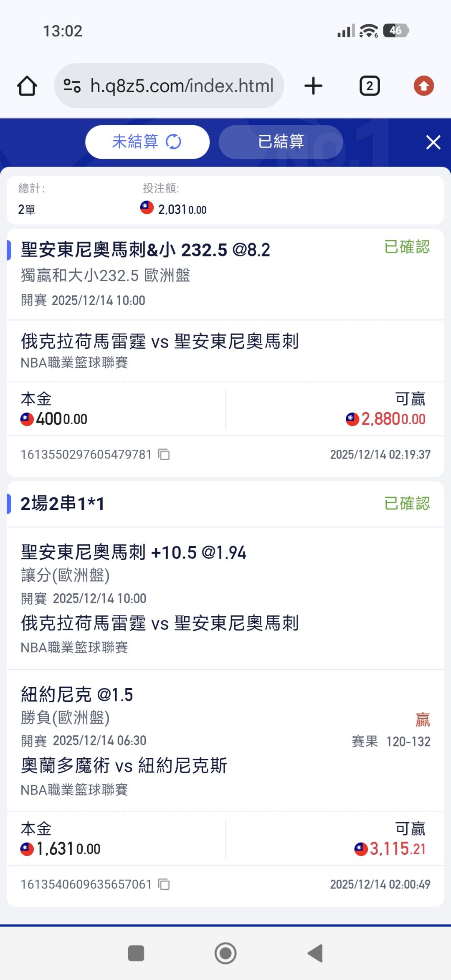The height and width of the screenshot is (980, 451).
Task: Tap the 已確認 status on parlay bet
Action: [407, 504]
